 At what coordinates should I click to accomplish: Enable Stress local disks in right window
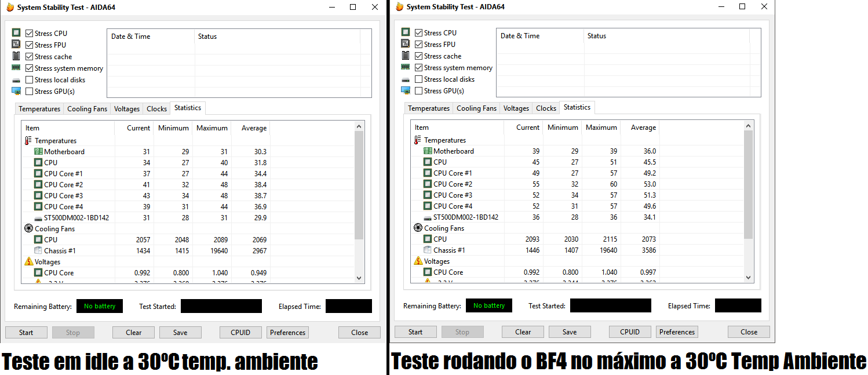coord(418,79)
